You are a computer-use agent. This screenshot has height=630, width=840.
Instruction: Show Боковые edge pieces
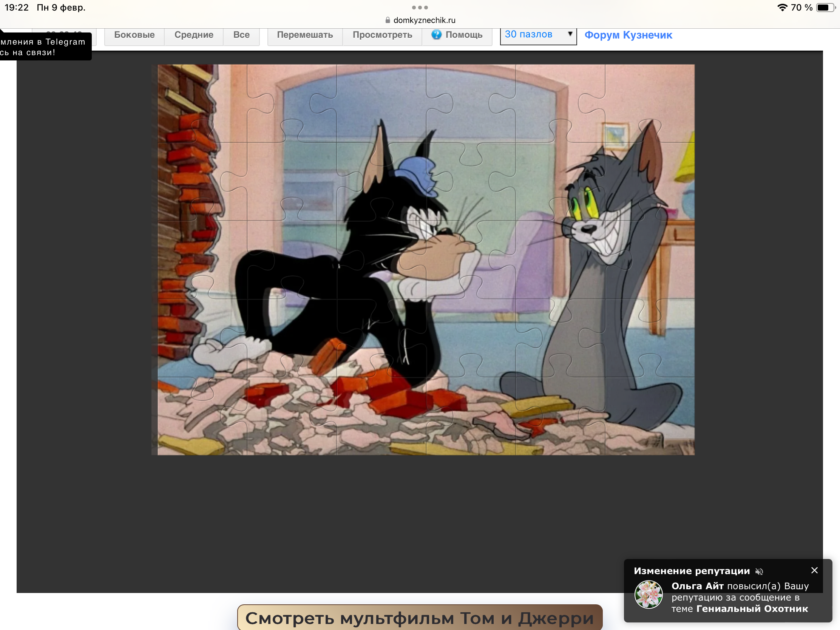(x=134, y=35)
